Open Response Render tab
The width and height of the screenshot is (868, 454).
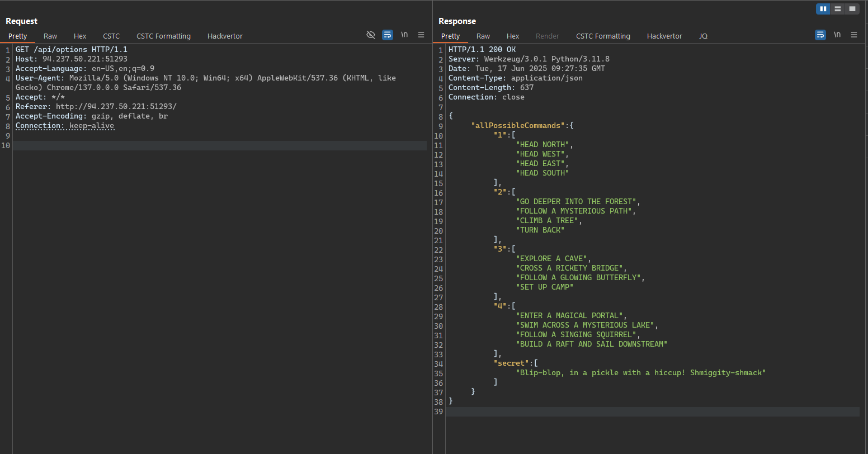tap(548, 36)
